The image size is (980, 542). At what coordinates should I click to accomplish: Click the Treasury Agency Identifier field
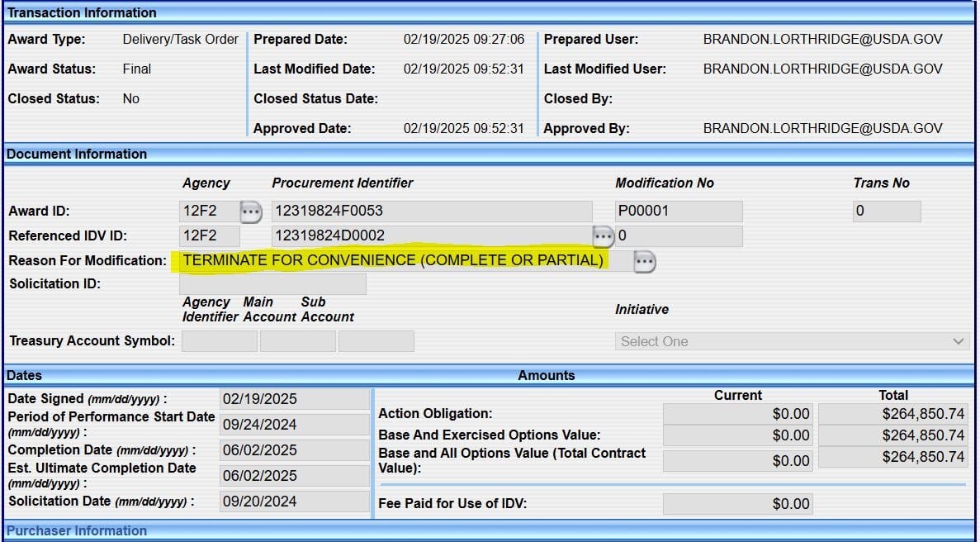coord(220,341)
